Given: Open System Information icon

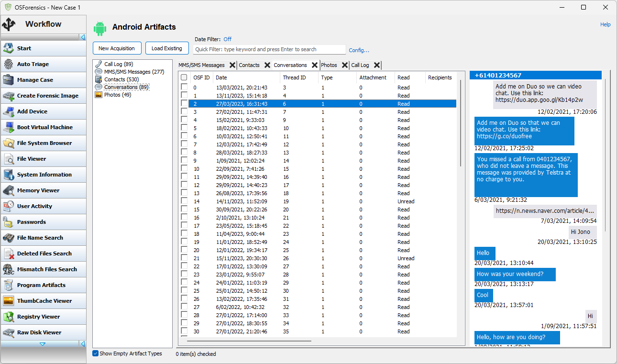Looking at the screenshot, I should tap(9, 175).
